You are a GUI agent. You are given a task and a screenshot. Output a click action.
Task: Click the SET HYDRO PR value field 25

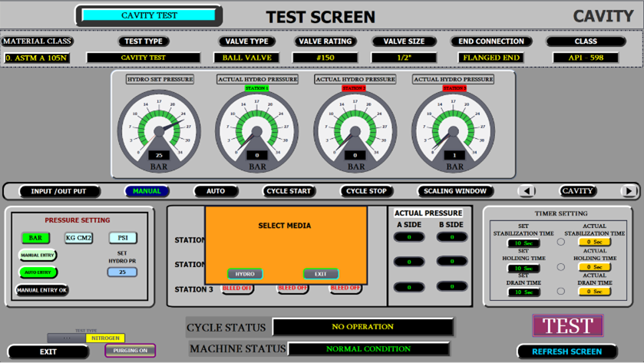(x=122, y=272)
